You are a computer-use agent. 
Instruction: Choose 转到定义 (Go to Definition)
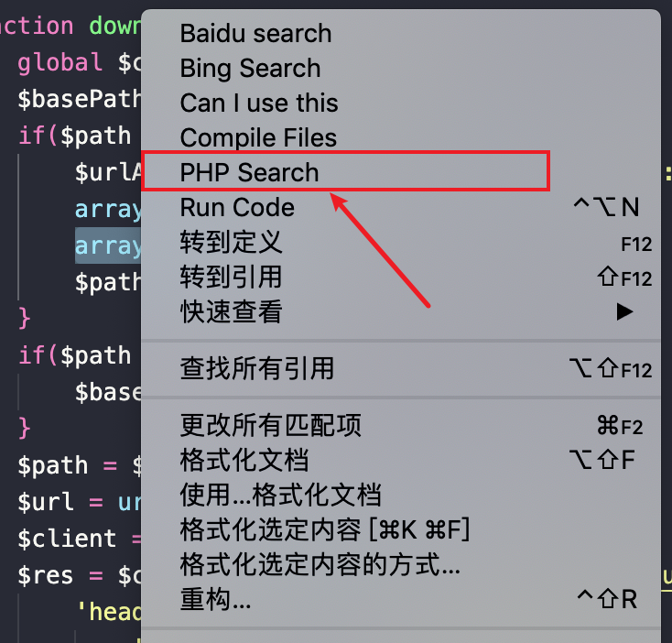click(401, 242)
